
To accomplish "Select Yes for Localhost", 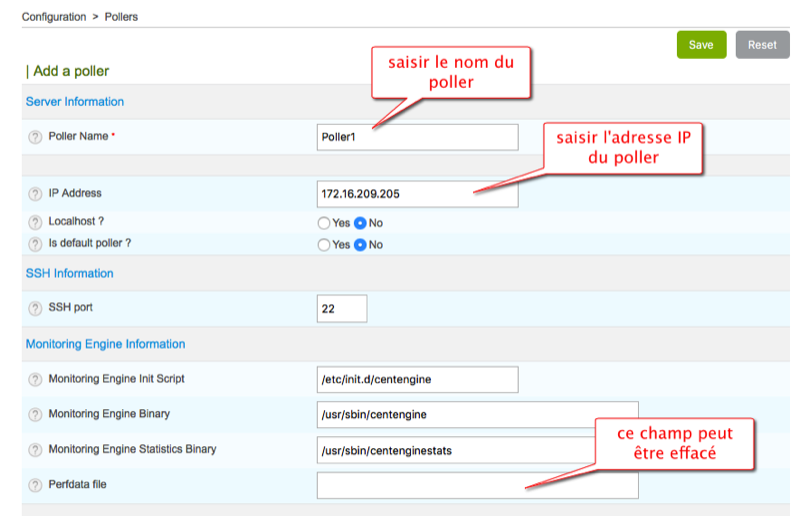I will [323, 223].
